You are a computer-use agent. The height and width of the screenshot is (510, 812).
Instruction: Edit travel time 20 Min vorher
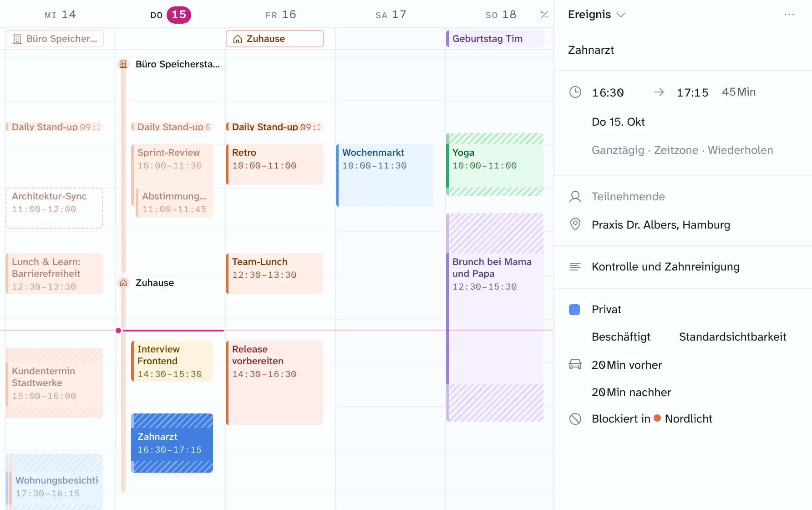pyautogui.click(x=627, y=365)
